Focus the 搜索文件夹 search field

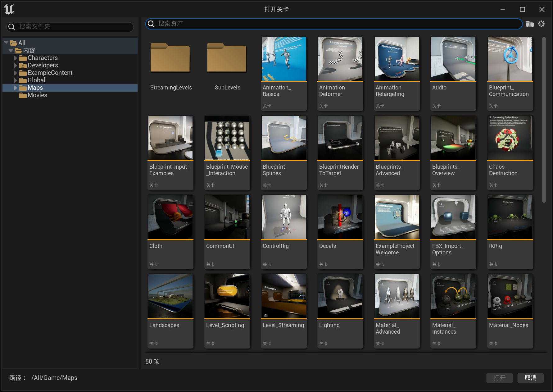[70, 27]
